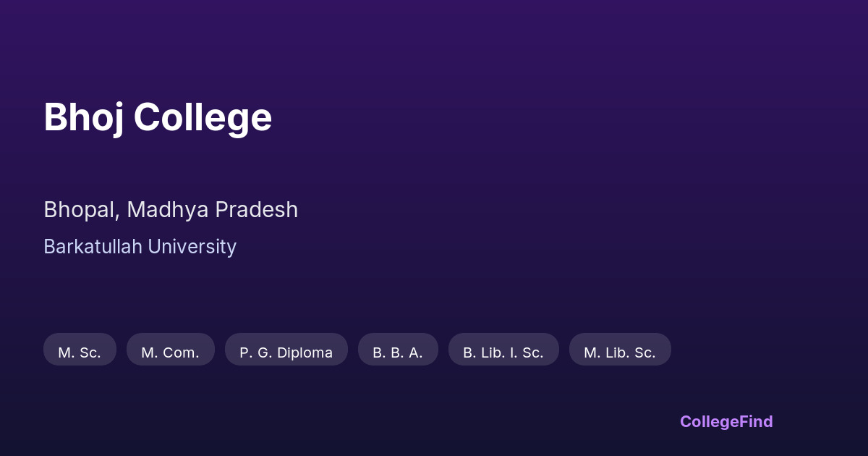This screenshot has height=456, width=868.
Task: Click the word University in affiliation text
Action: pyautogui.click(x=192, y=247)
